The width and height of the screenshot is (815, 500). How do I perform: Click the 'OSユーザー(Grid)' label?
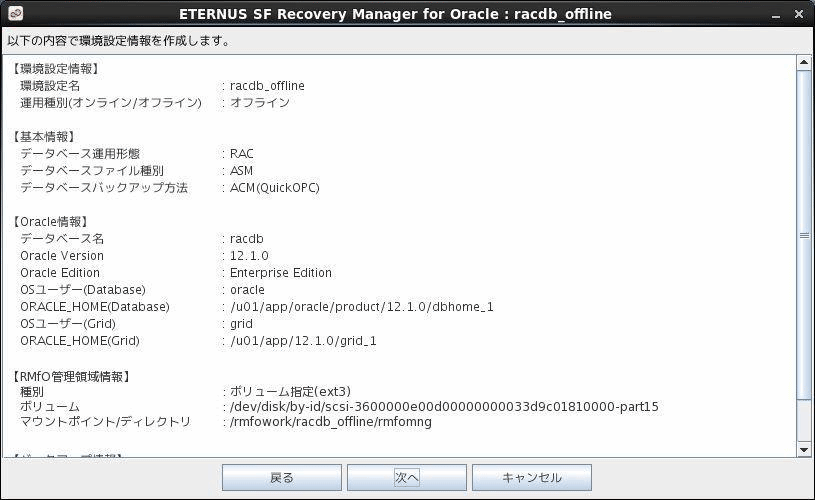68,324
